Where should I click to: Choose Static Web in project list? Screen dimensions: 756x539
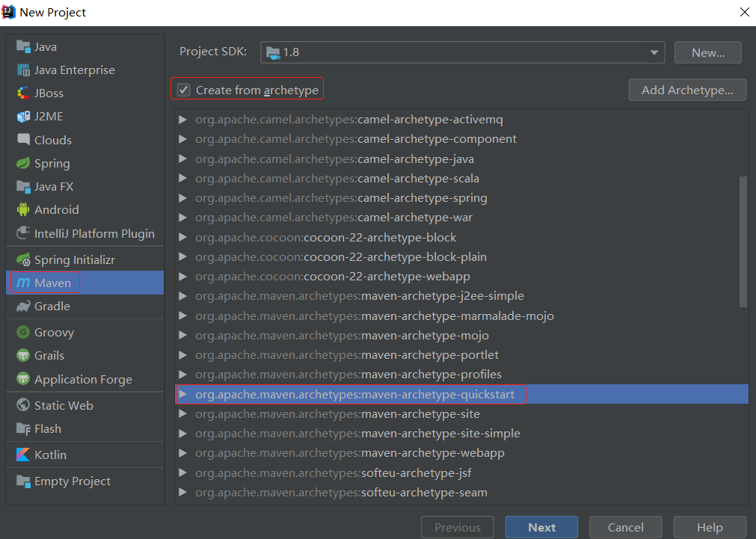[64, 405]
